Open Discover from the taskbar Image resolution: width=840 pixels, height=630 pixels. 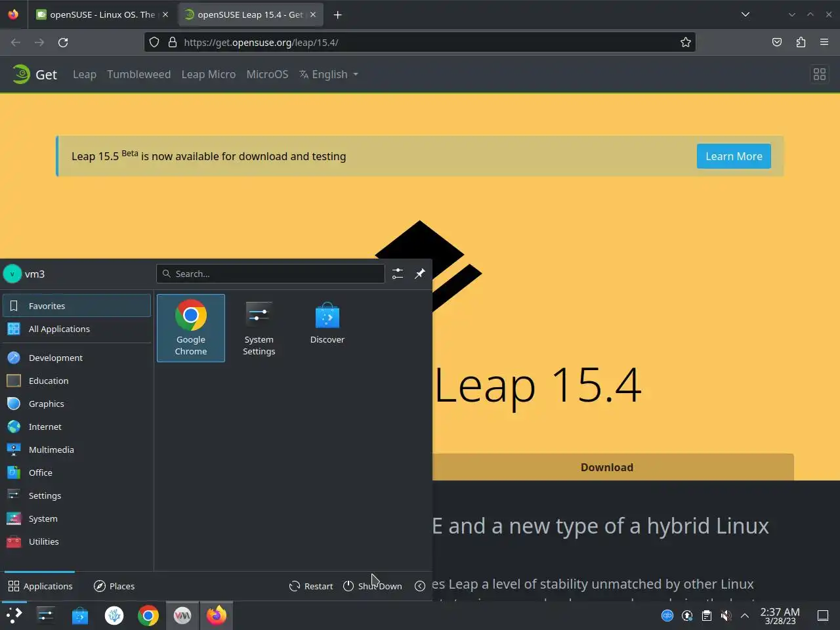click(80, 615)
